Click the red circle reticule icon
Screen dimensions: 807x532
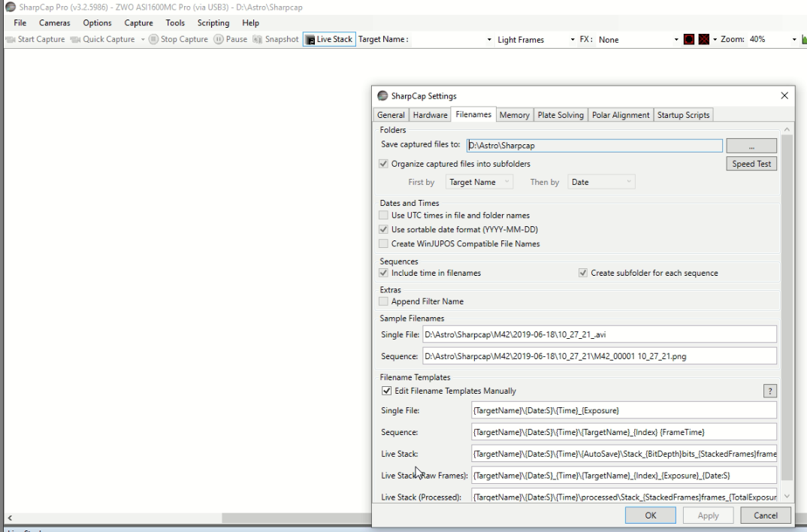tap(689, 39)
